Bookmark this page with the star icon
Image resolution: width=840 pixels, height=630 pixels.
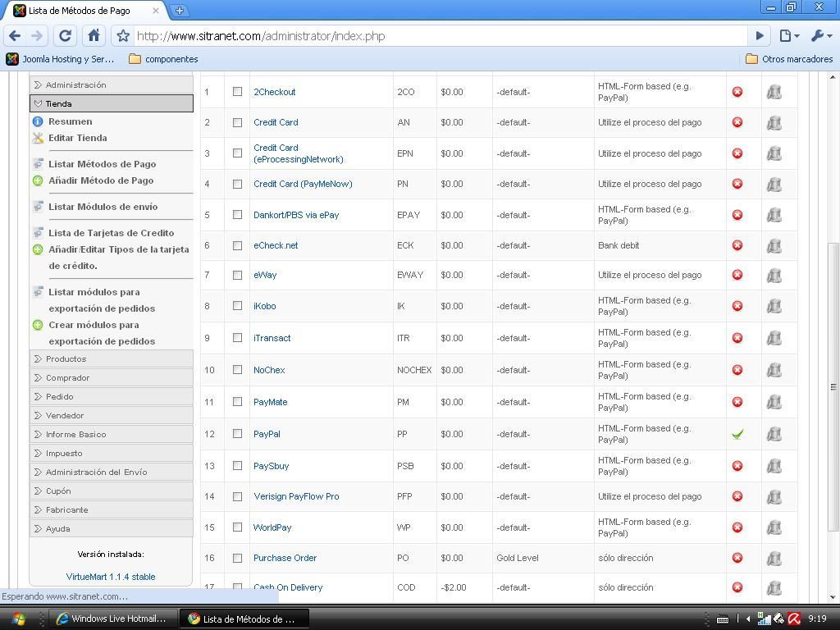(x=123, y=36)
